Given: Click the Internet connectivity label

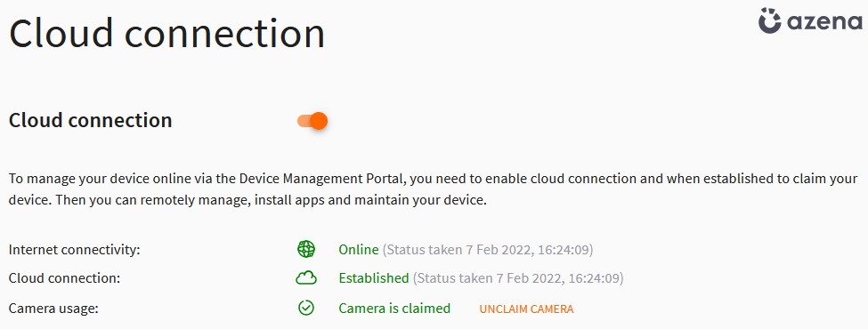Looking at the screenshot, I should [75, 250].
